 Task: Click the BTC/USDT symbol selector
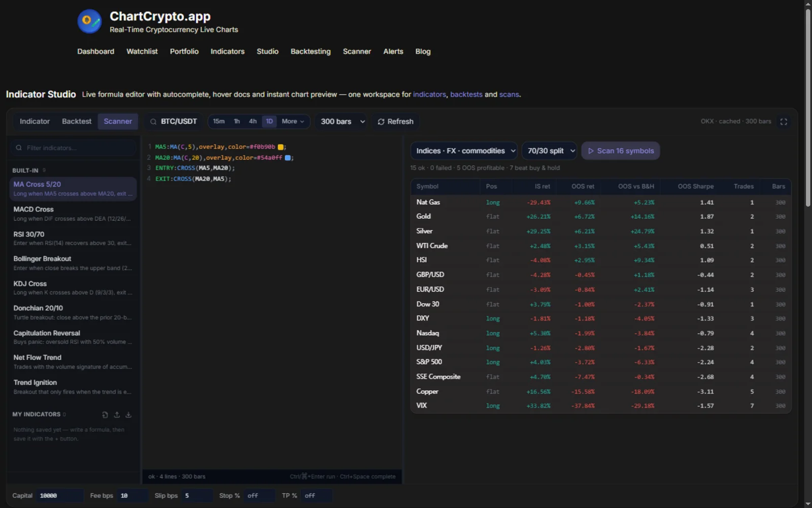coord(174,121)
